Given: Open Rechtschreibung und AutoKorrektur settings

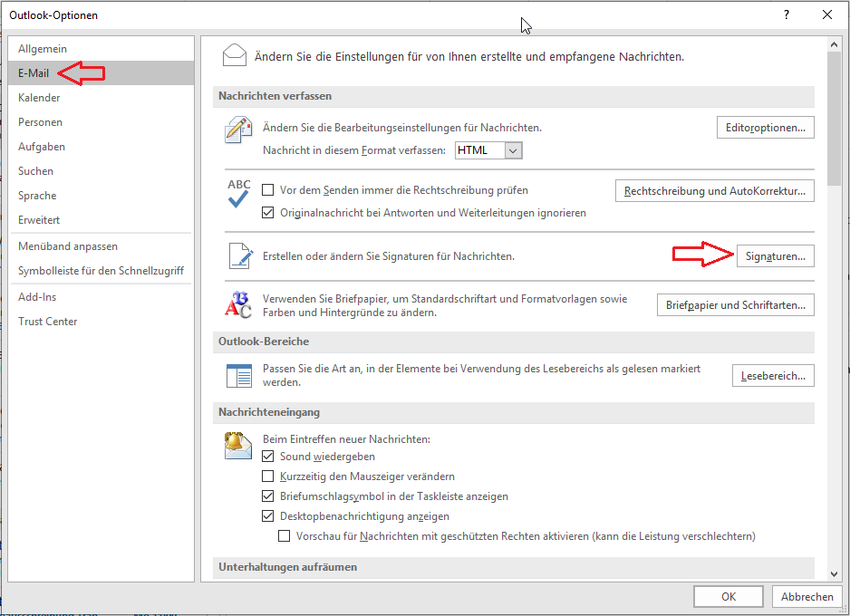Looking at the screenshot, I should pyautogui.click(x=714, y=191).
